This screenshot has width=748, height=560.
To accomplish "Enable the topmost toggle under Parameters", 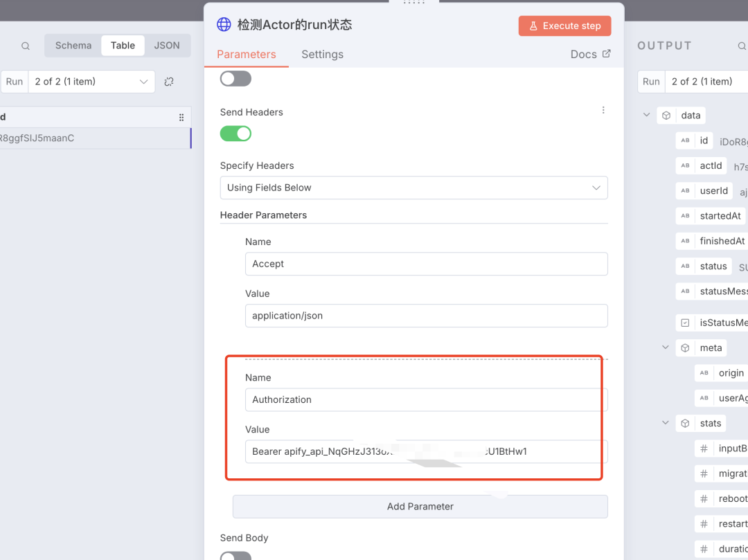I will pyautogui.click(x=235, y=79).
